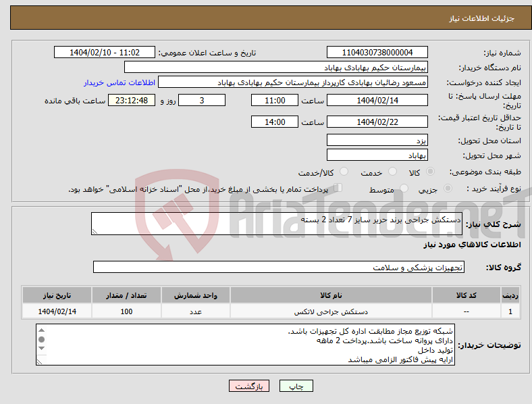Click the price validity date 1404/02/22 field
The height and width of the screenshot is (404, 532).
tap(377, 122)
